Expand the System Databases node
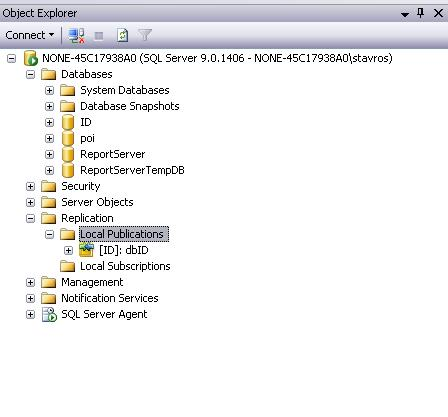This screenshot has height=417, width=448. tap(49, 90)
